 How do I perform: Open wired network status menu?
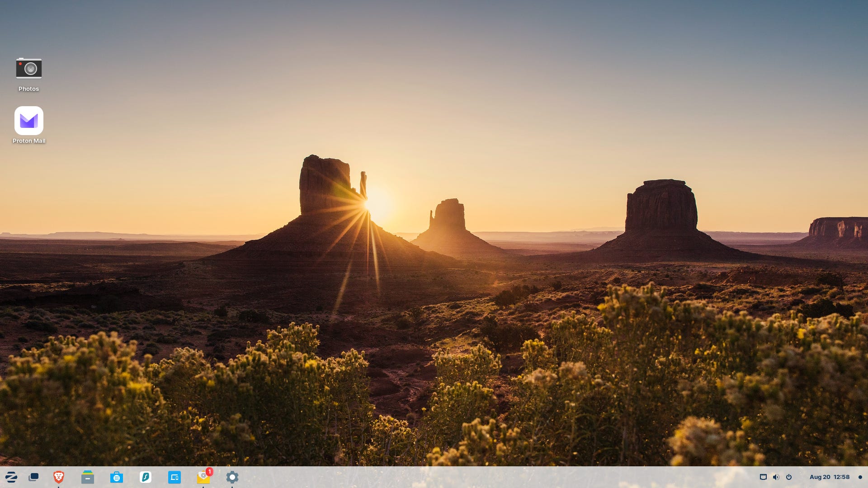click(763, 477)
